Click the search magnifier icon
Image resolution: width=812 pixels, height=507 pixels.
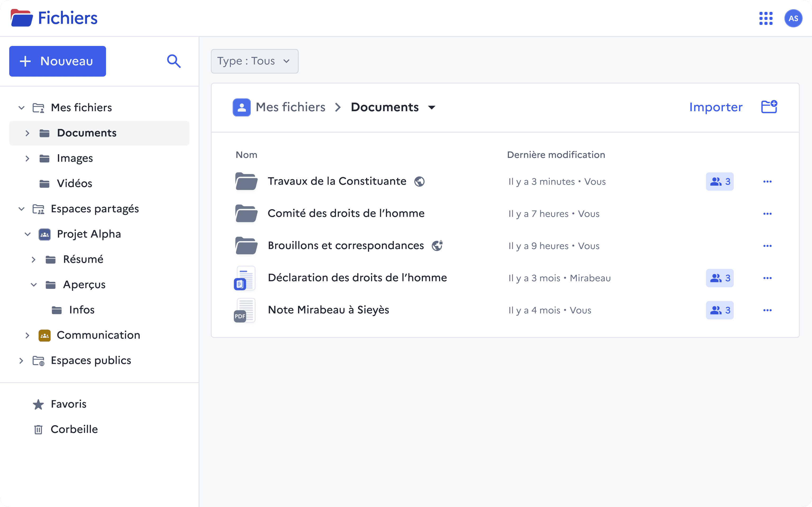click(174, 61)
